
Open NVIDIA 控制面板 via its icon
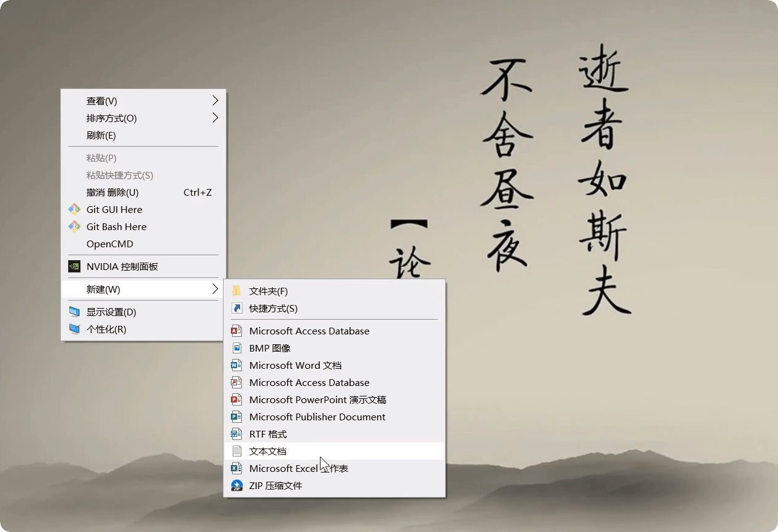(74, 266)
